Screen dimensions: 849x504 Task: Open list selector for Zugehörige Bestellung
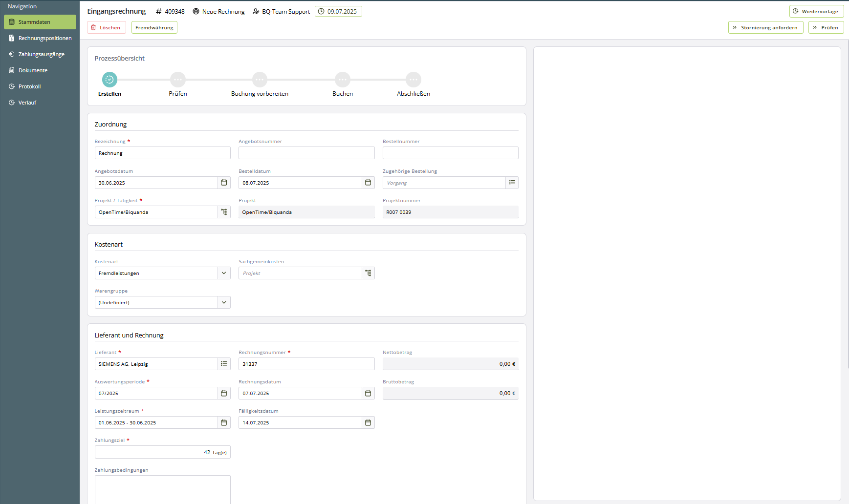coord(512,183)
